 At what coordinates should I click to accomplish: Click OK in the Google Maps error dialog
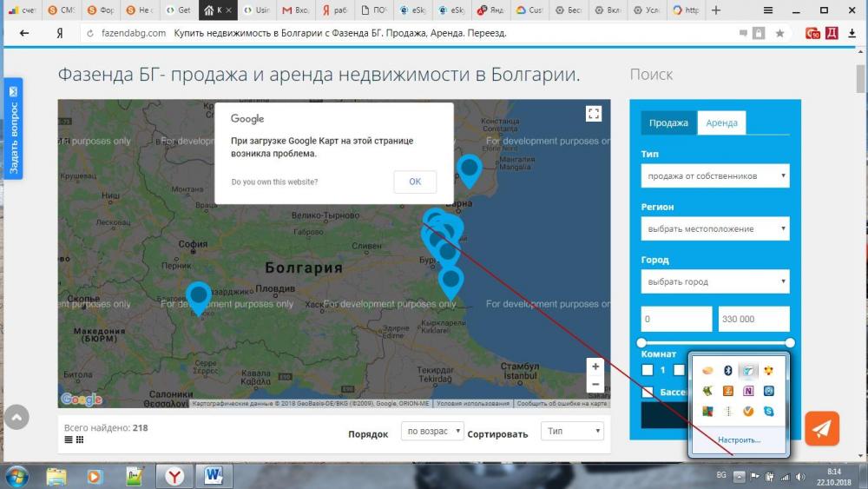(x=415, y=182)
